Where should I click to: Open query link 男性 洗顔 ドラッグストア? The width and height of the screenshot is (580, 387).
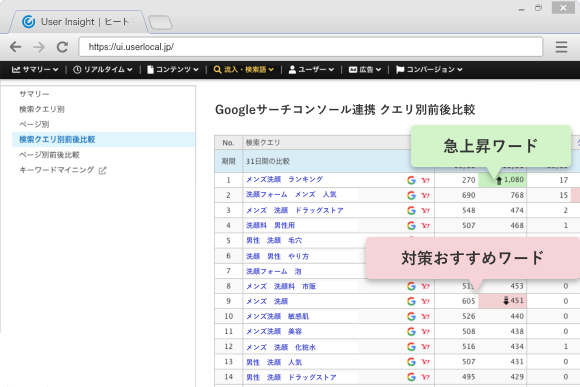291,377
